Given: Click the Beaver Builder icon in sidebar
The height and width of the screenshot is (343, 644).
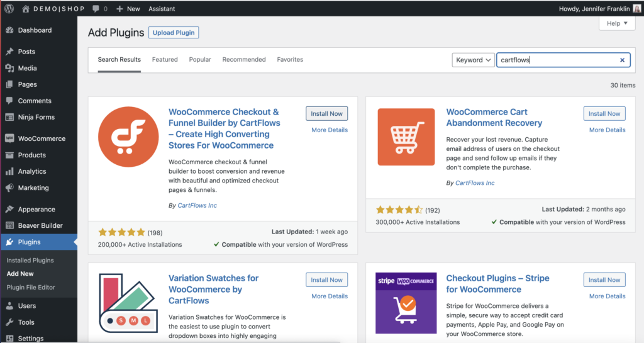Looking at the screenshot, I should click(9, 225).
